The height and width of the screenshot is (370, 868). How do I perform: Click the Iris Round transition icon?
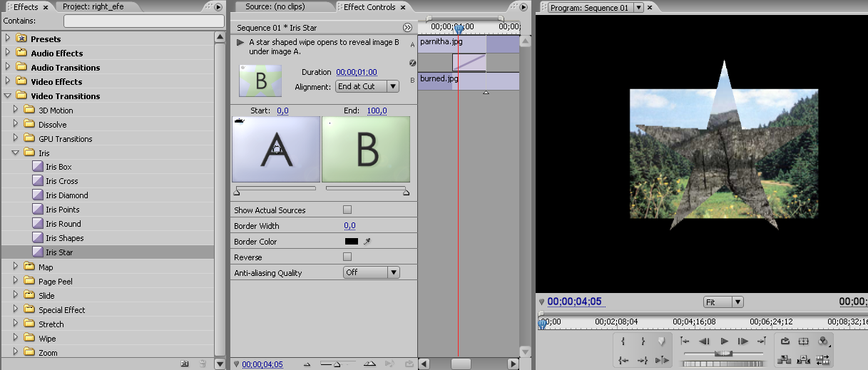(x=38, y=224)
